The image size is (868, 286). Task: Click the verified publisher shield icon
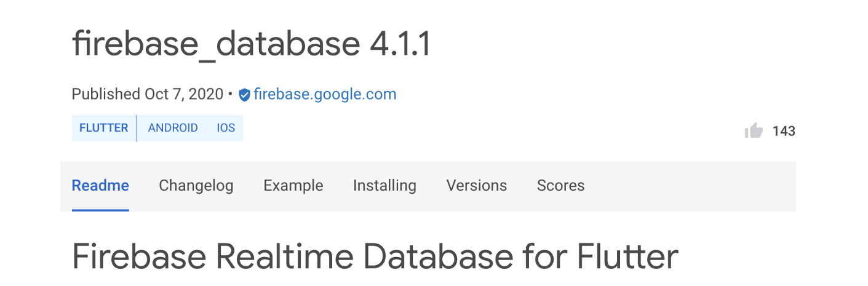click(x=244, y=95)
